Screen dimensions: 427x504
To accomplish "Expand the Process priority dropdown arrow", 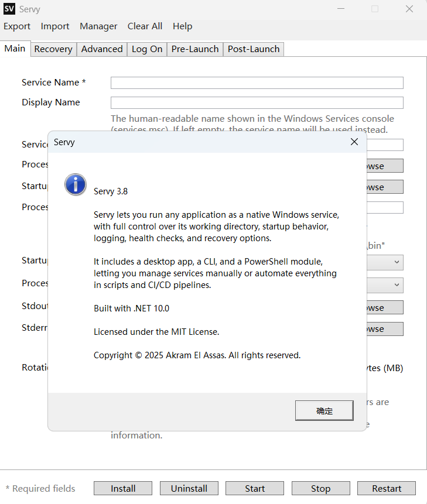I will coord(397,285).
